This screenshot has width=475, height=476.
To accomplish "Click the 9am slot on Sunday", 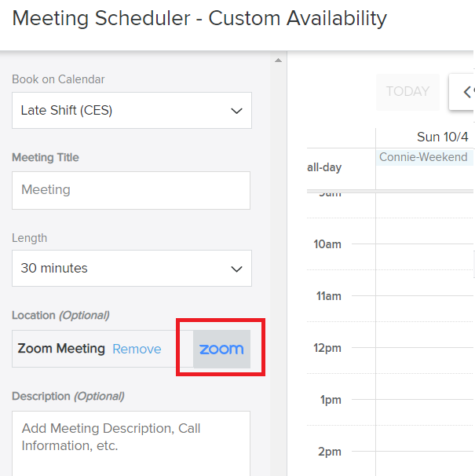I will pyautogui.click(x=424, y=204).
